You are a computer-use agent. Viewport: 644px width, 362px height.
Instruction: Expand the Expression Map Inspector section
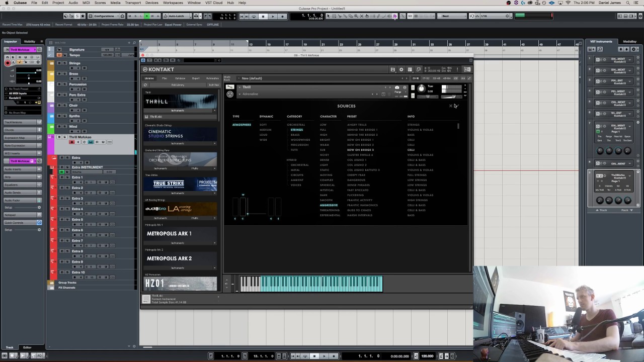tap(23, 137)
